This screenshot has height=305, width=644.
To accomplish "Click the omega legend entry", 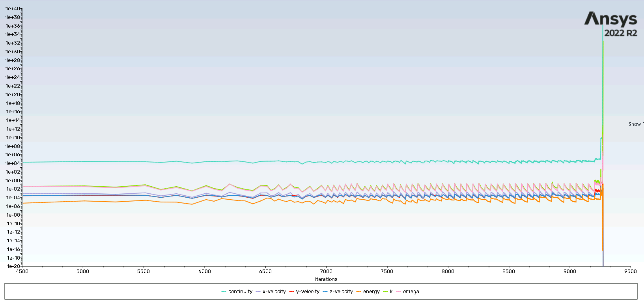I will click(x=408, y=292).
